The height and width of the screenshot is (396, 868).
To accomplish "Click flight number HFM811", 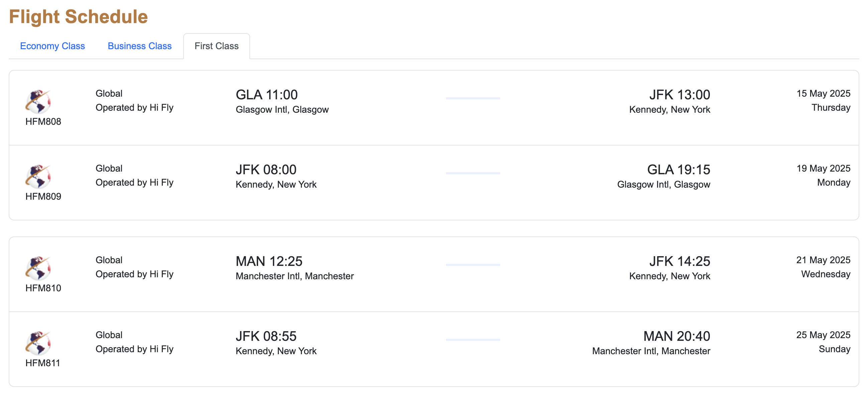I will (43, 363).
